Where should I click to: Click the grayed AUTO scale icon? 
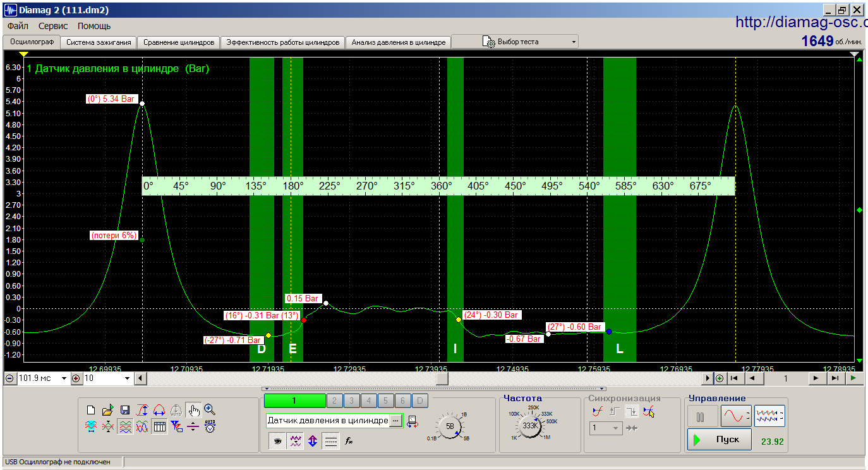pyautogui.click(x=176, y=410)
